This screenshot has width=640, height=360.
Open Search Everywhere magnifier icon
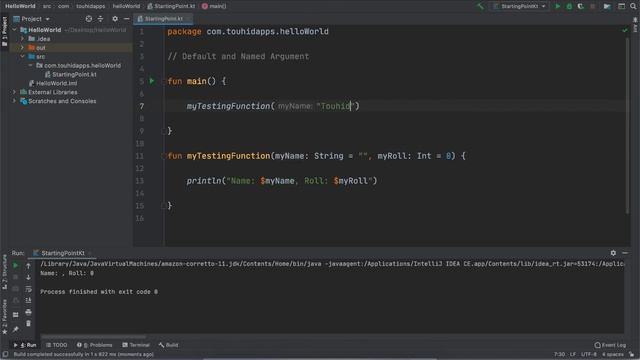pyautogui.click(x=633, y=6)
